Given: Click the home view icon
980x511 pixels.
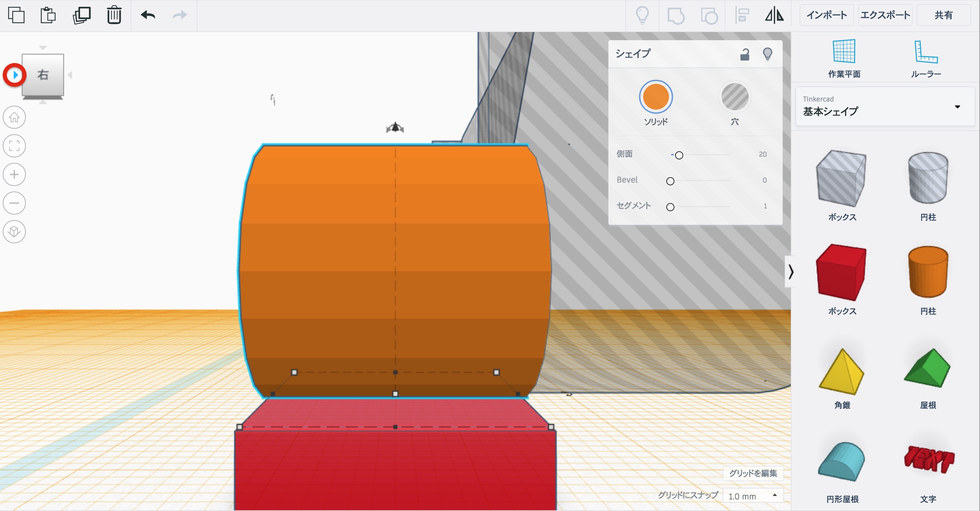Looking at the screenshot, I should click(x=14, y=117).
